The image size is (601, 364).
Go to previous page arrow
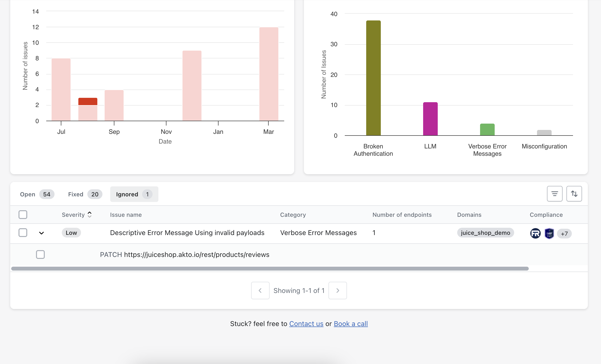point(260,290)
